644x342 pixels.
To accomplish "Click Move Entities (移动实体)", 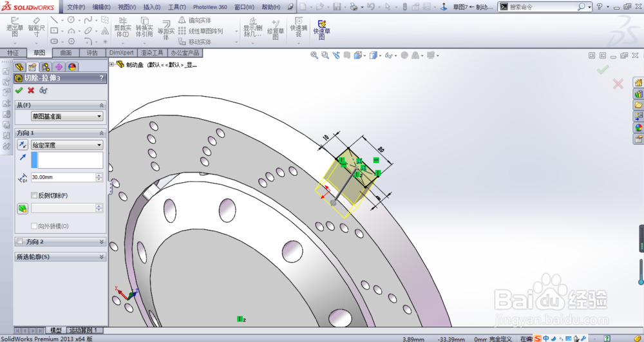I will [x=195, y=41].
